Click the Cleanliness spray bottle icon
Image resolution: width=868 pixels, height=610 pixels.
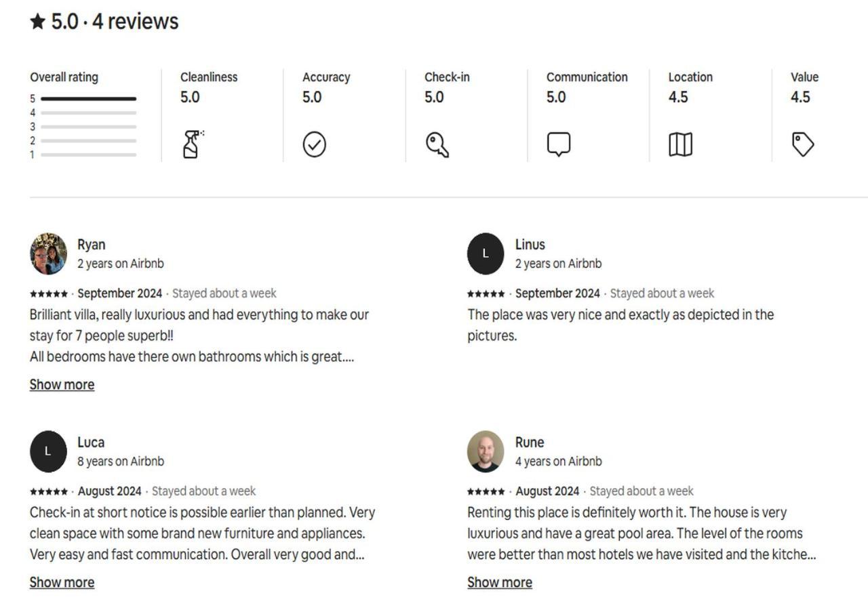click(192, 144)
